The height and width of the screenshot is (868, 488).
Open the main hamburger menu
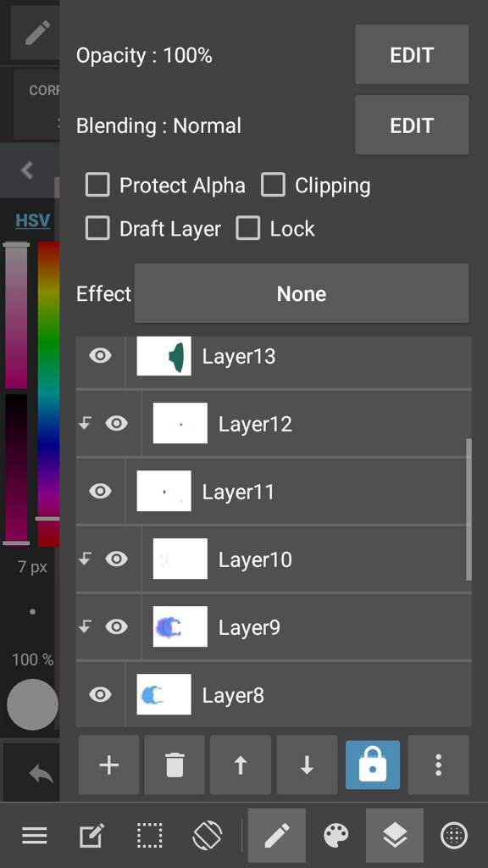34,835
